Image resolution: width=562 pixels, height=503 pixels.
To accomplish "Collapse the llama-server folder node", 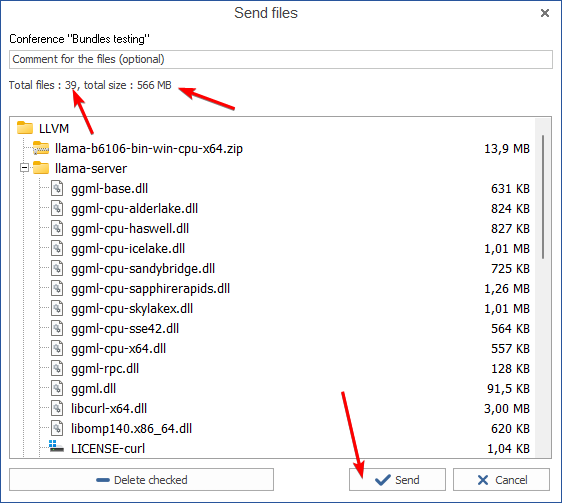I will point(24,168).
